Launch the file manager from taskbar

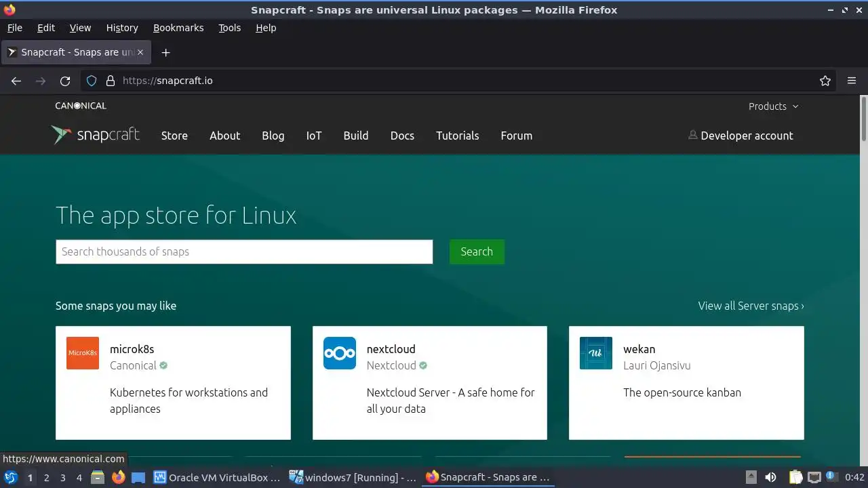pos(98,477)
